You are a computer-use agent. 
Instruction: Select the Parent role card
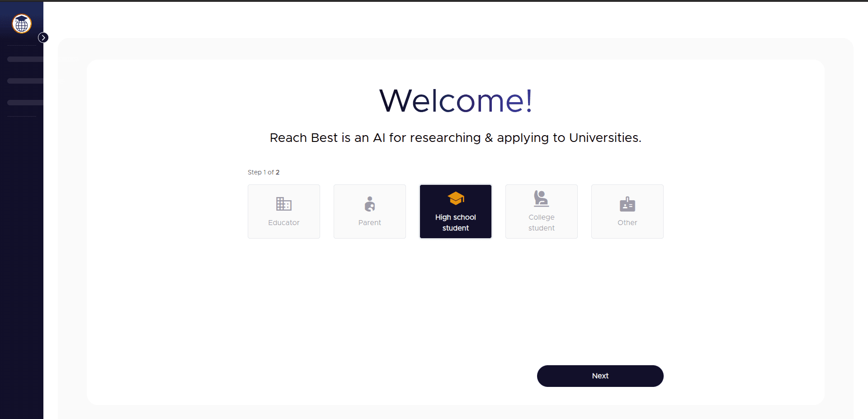click(x=370, y=212)
